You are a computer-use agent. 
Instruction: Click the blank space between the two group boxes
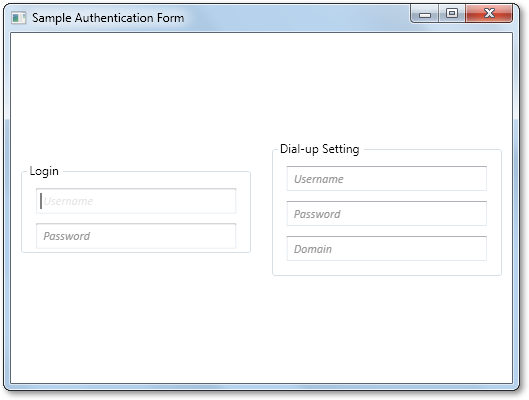click(261, 212)
